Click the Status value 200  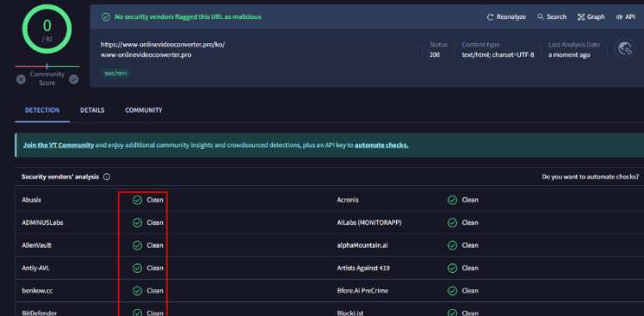(x=434, y=55)
